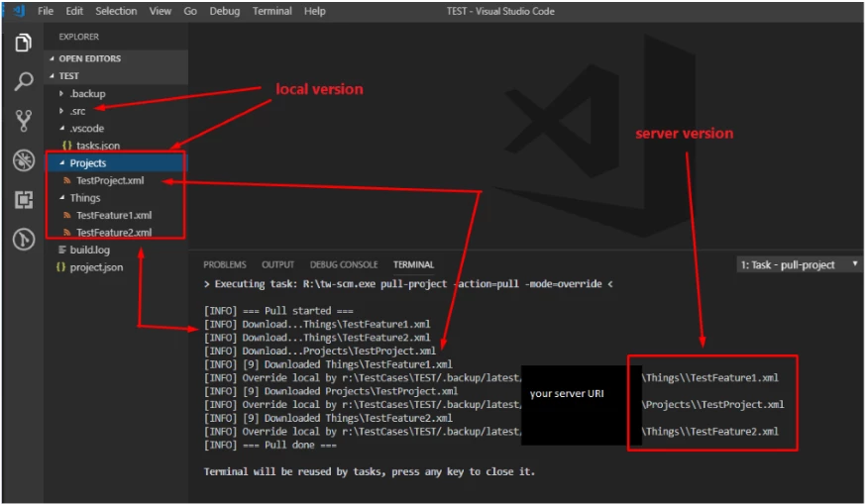Open the Debug view icon

pos(23,160)
